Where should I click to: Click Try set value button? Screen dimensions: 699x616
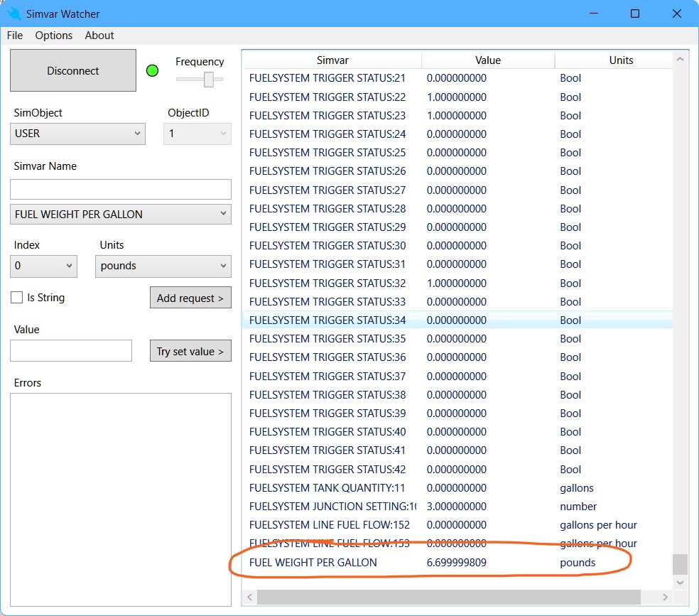(190, 351)
